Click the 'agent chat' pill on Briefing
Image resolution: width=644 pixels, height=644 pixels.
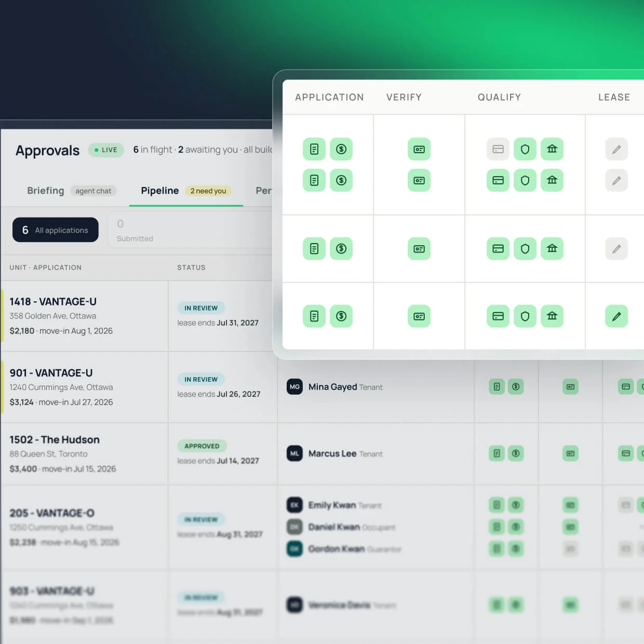click(93, 191)
